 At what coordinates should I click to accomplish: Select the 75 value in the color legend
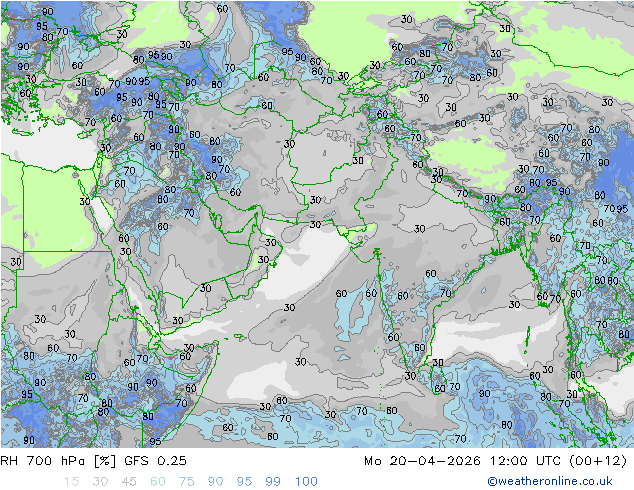[x=187, y=482]
